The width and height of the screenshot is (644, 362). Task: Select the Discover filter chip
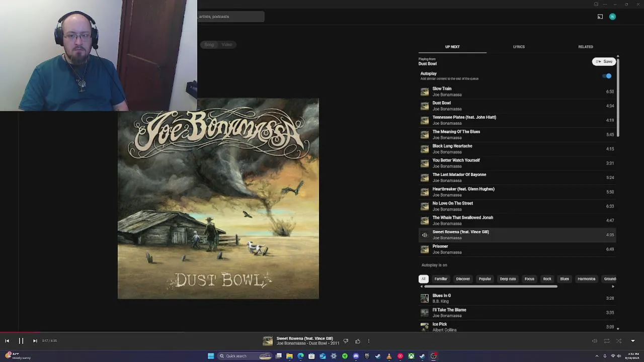(x=463, y=279)
